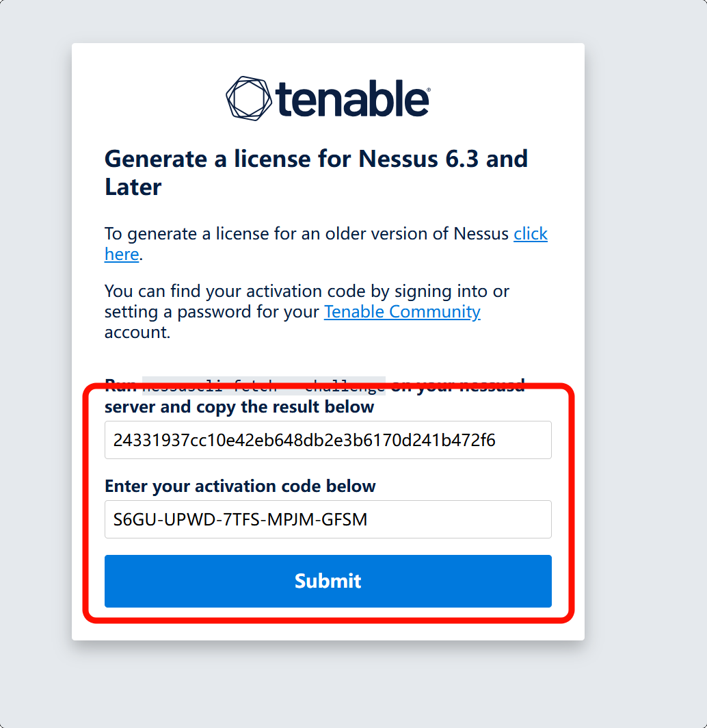Focus the challenge result input field
The height and width of the screenshot is (728, 707).
(328, 440)
